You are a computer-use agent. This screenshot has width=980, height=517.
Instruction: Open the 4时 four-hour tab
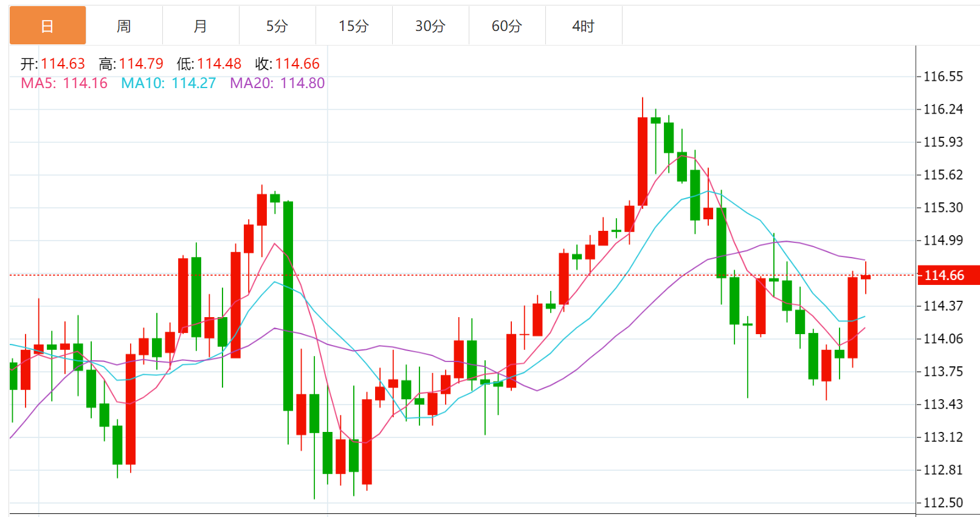coord(584,26)
